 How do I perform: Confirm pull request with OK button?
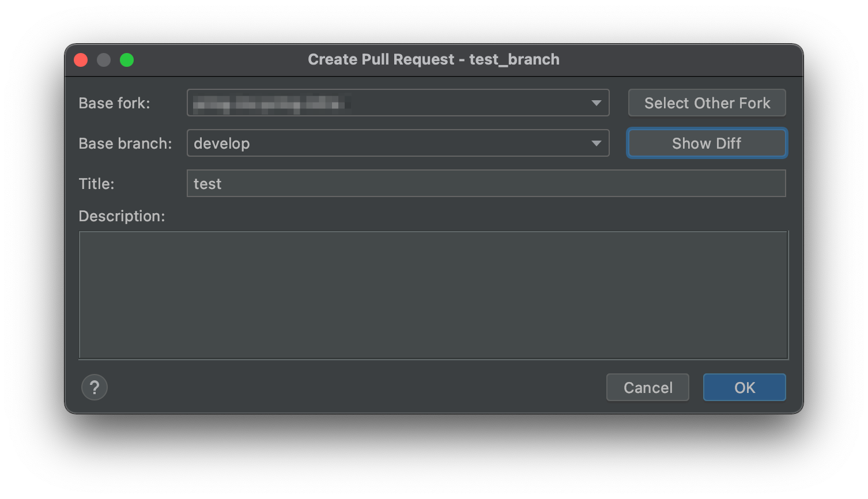(x=744, y=387)
